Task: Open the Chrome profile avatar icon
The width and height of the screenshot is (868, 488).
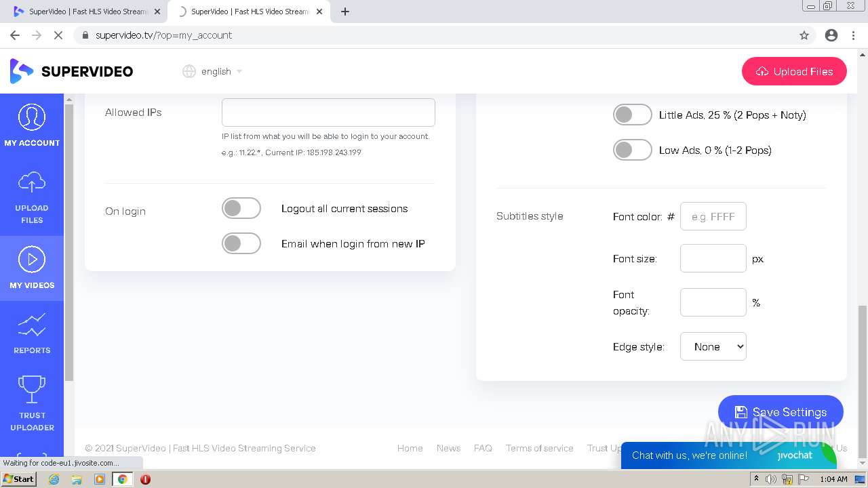Action: pos(831,35)
